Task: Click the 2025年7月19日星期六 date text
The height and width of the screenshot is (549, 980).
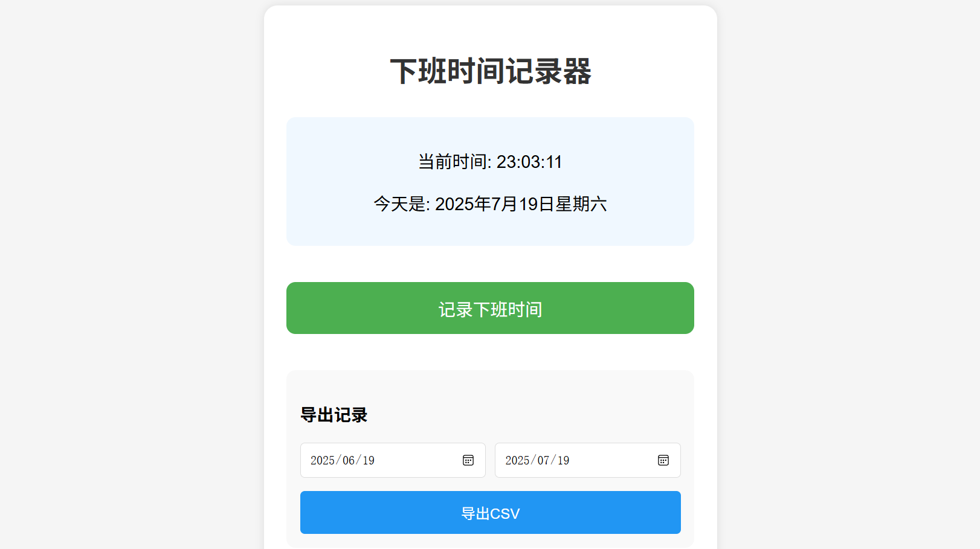Action: click(521, 204)
